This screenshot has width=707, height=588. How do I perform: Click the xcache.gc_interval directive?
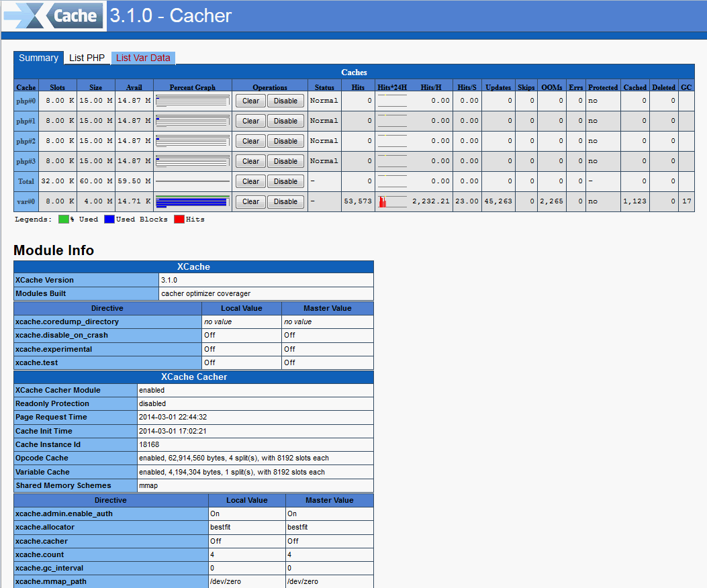(x=49, y=568)
